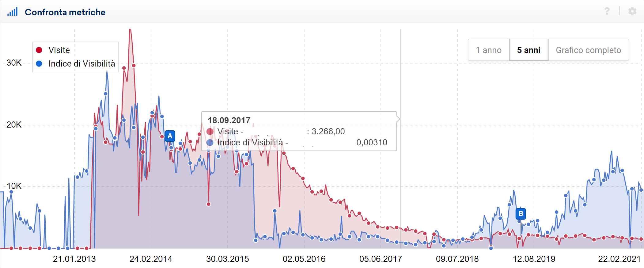This screenshot has width=644, height=268.
Task: Click event pin B on chart
Action: click(x=521, y=213)
